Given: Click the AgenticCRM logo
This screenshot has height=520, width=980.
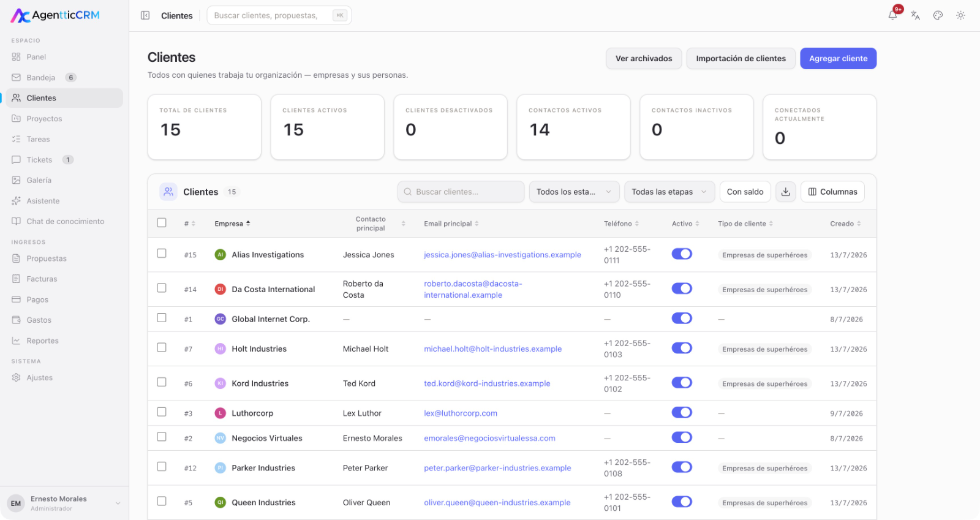Looking at the screenshot, I should pos(55,15).
